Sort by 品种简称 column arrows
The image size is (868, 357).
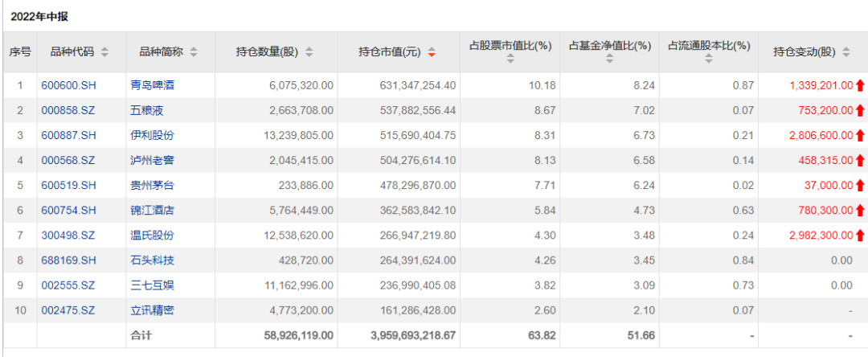point(193,52)
